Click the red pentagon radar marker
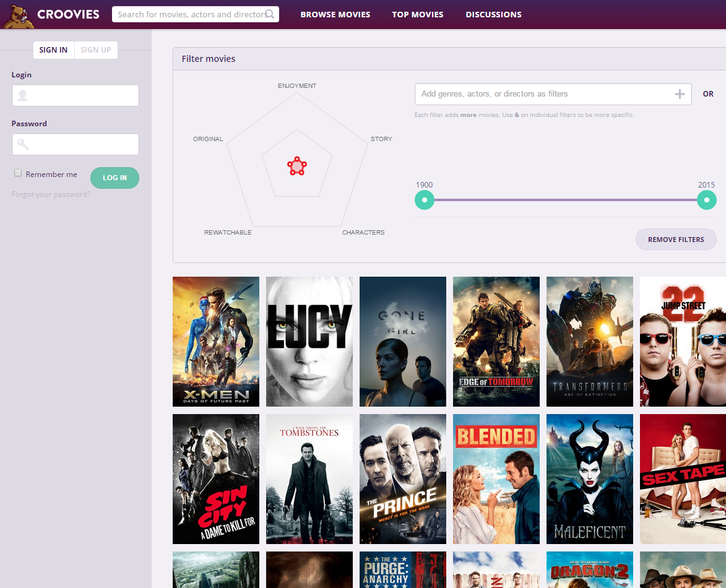The height and width of the screenshot is (588, 726). [x=297, y=166]
